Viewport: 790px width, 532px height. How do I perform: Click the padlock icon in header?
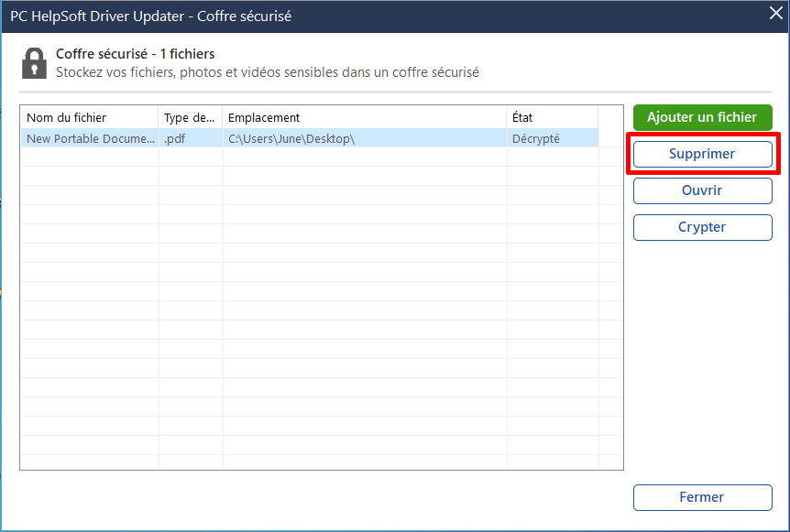34,63
